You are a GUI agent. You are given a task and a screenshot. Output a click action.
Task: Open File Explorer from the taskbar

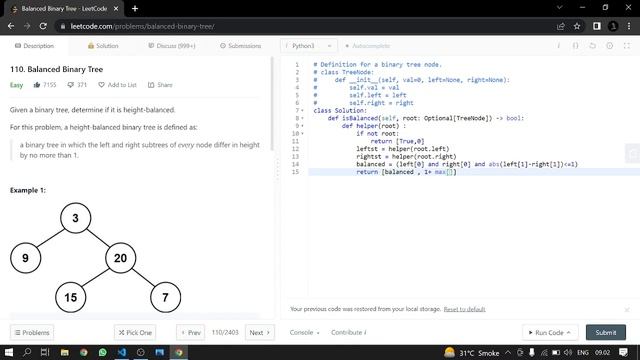coord(64,352)
